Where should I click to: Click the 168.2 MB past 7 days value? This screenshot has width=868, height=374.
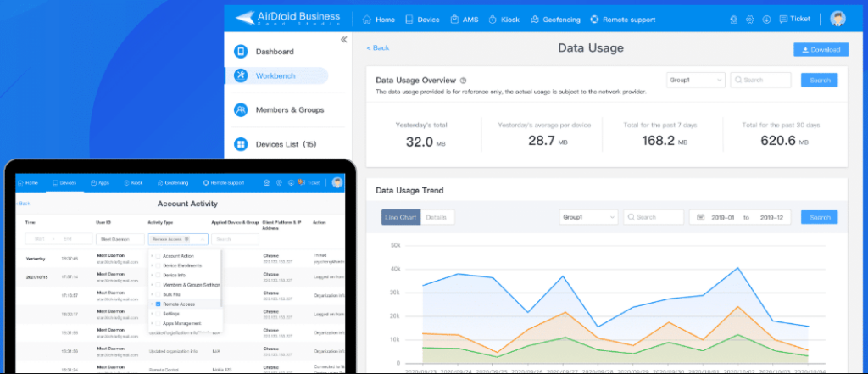(x=665, y=142)
